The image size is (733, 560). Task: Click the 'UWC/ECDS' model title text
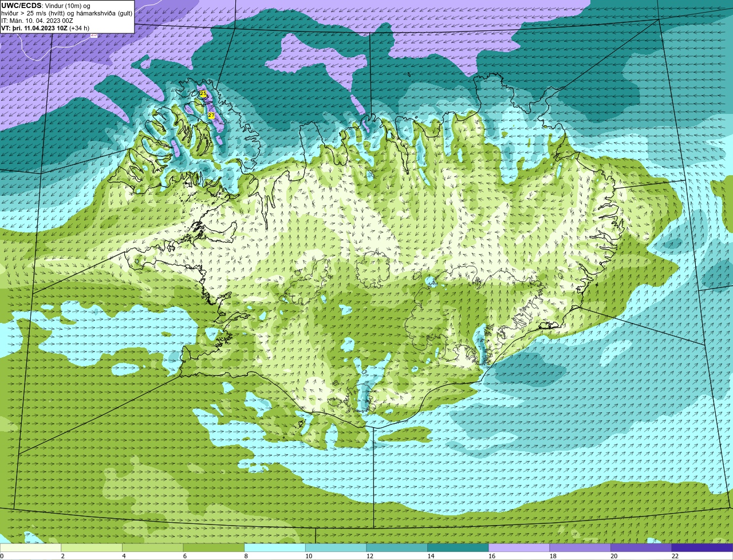[21, 6]
